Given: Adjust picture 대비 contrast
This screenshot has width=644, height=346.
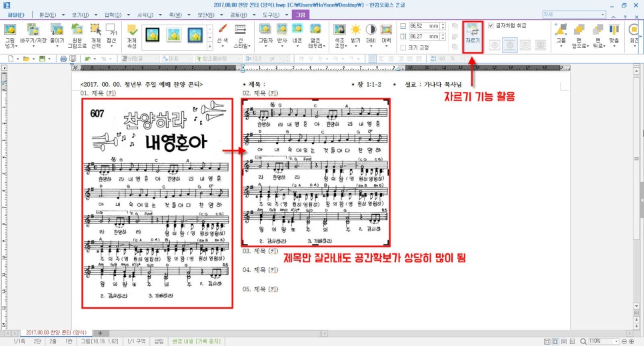Looking at the screenshot, I should click(x=371, y=29).
